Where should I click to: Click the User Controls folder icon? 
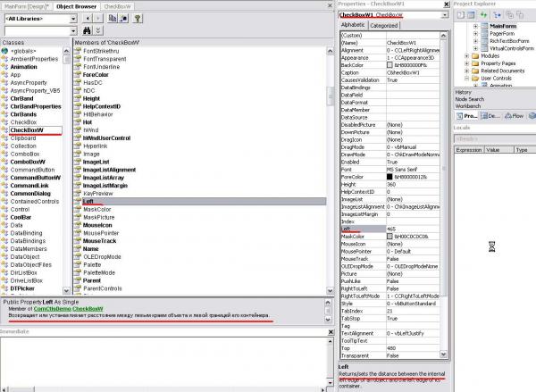(x=475, y=79)
